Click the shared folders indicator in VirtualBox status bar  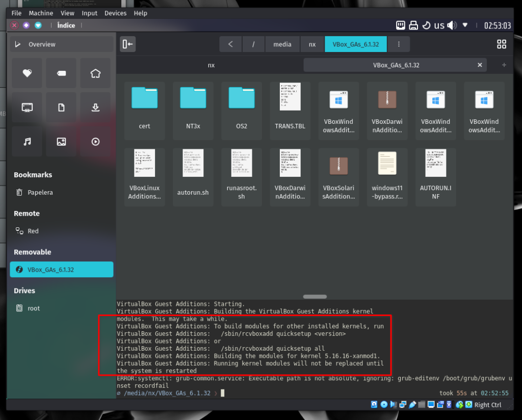point(422,404)
